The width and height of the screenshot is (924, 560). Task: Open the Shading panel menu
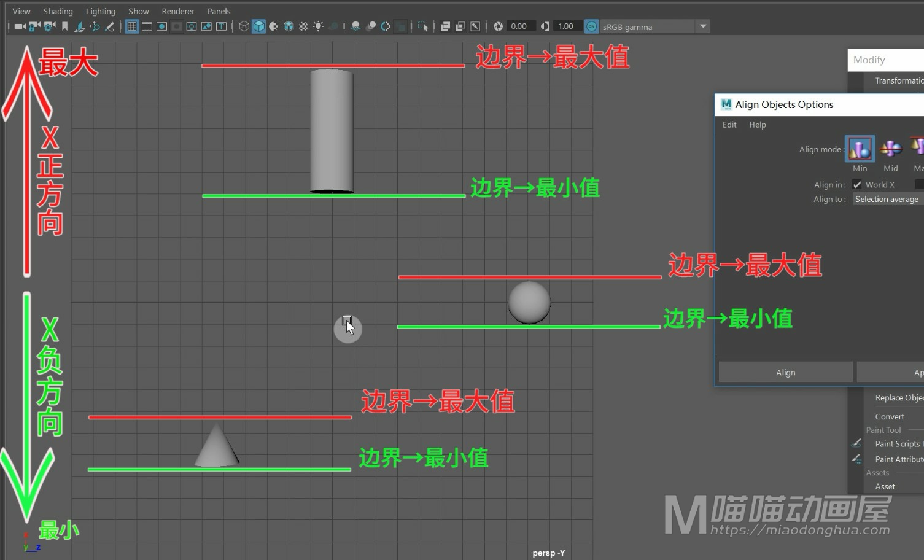point(58,11)
